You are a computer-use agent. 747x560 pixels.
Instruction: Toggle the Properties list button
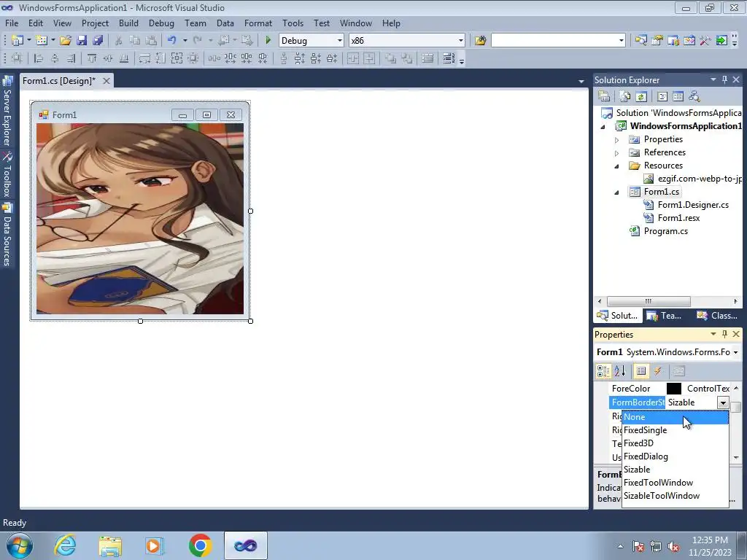point(641,371)
